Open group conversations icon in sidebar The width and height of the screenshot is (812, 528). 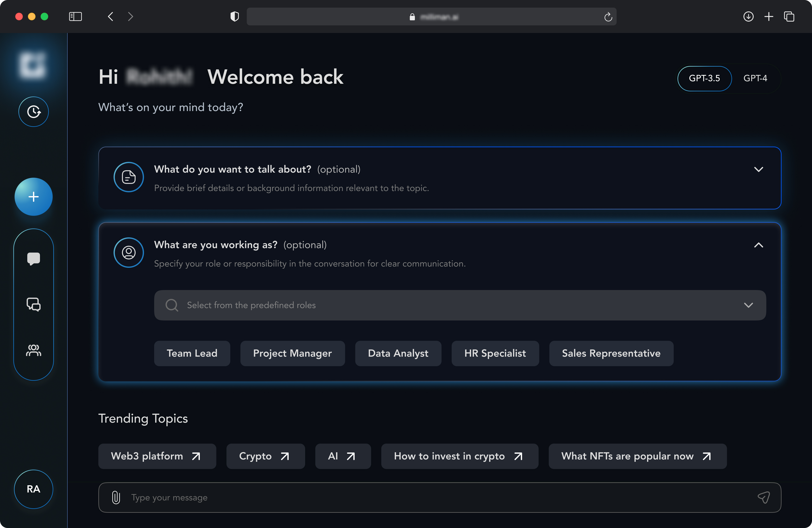(33, 304)
